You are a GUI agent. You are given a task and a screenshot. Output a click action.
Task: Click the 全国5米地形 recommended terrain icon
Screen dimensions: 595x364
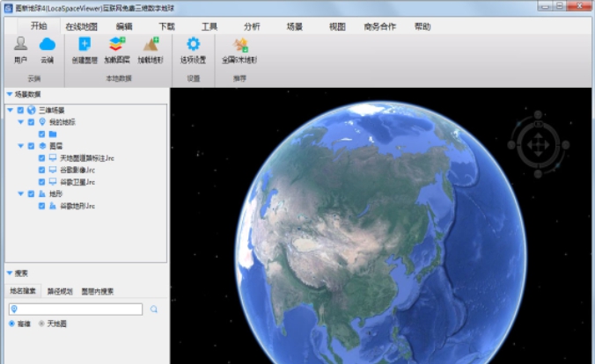pos(239,44)
